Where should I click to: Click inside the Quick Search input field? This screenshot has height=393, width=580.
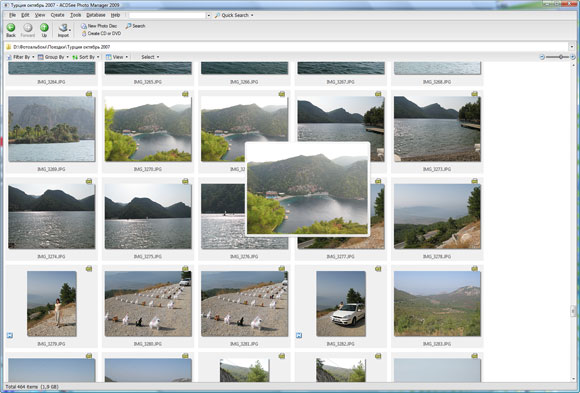[x=167, y=15]
